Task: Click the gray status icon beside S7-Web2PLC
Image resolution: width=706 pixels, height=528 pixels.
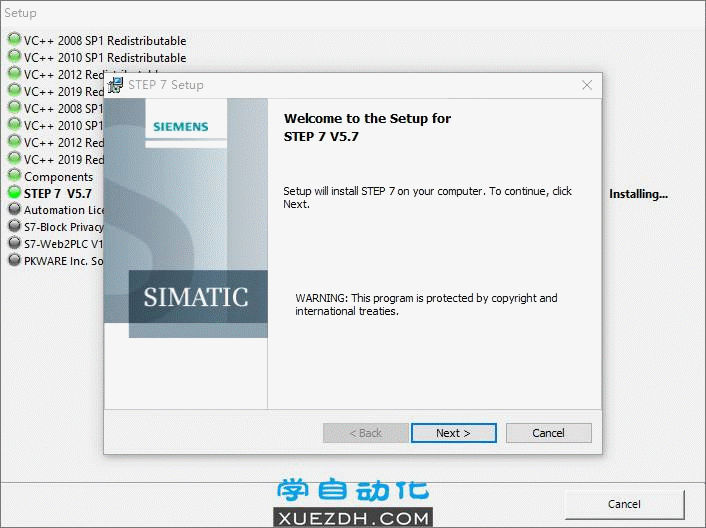Action: (14, 243)
